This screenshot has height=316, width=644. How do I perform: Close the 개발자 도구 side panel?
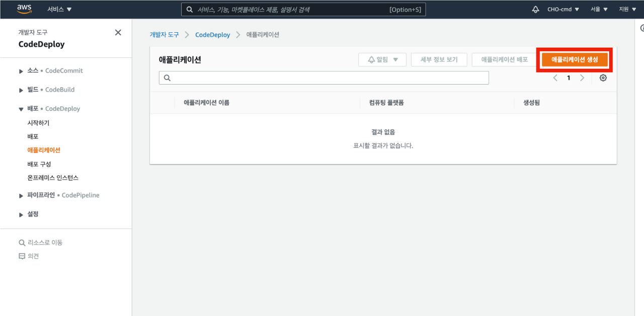point(118,33)
